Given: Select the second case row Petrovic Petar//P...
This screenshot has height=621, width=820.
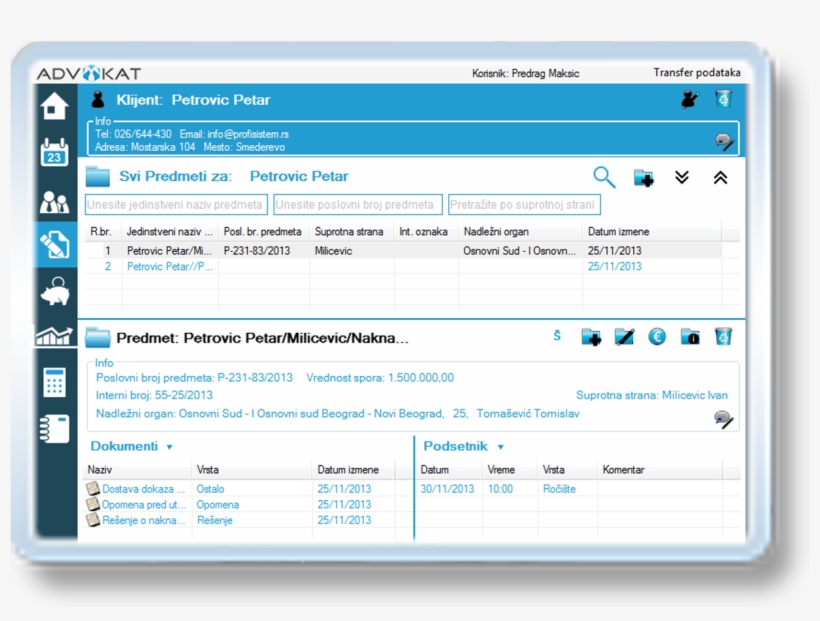Looking at the screenshot, I should click(169, 267).
